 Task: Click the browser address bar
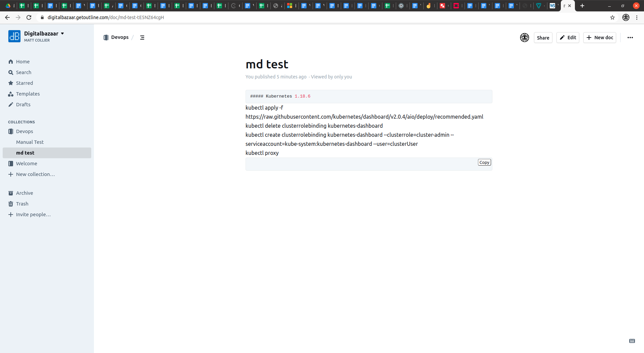click(322, 17)
